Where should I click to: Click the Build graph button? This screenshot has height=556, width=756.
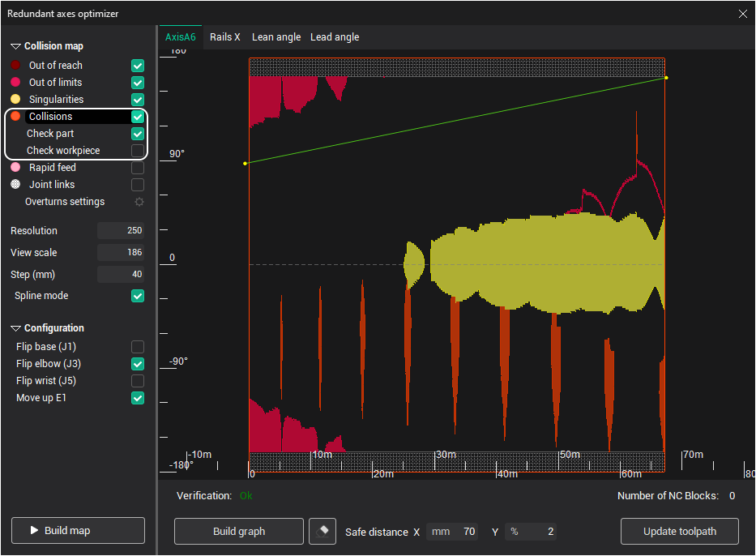click(239, 532)
